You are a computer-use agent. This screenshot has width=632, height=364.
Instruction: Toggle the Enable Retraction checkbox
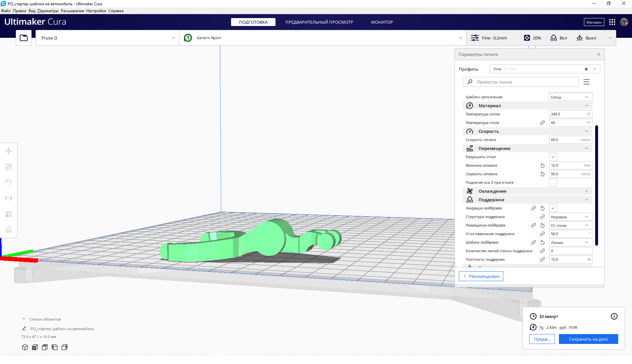pos(553,157)
